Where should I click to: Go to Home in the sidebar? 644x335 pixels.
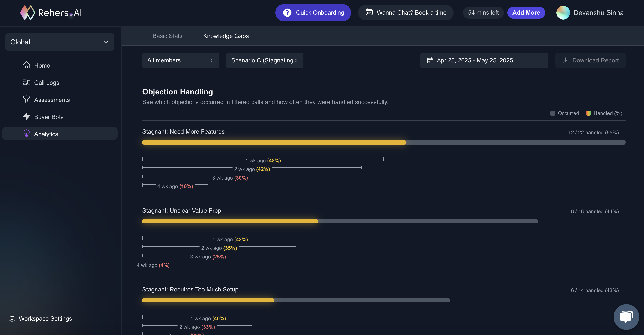(x=60, y=65)
